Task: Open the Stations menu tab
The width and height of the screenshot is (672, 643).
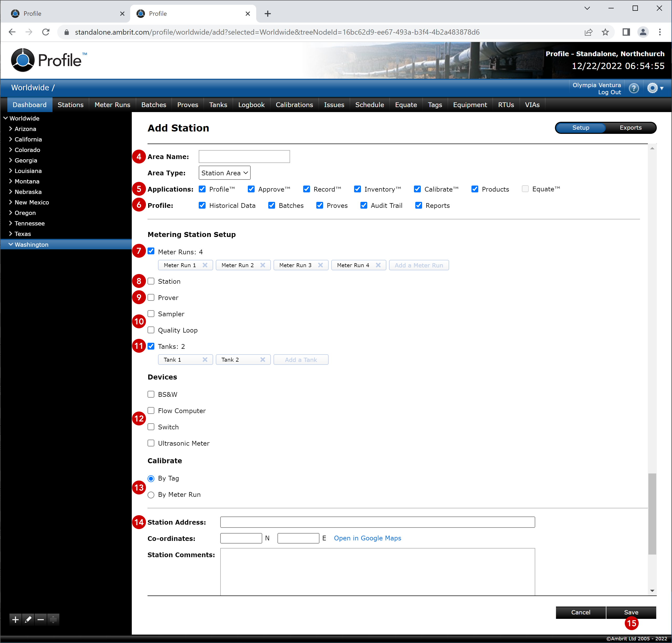Action: [70, 105]
